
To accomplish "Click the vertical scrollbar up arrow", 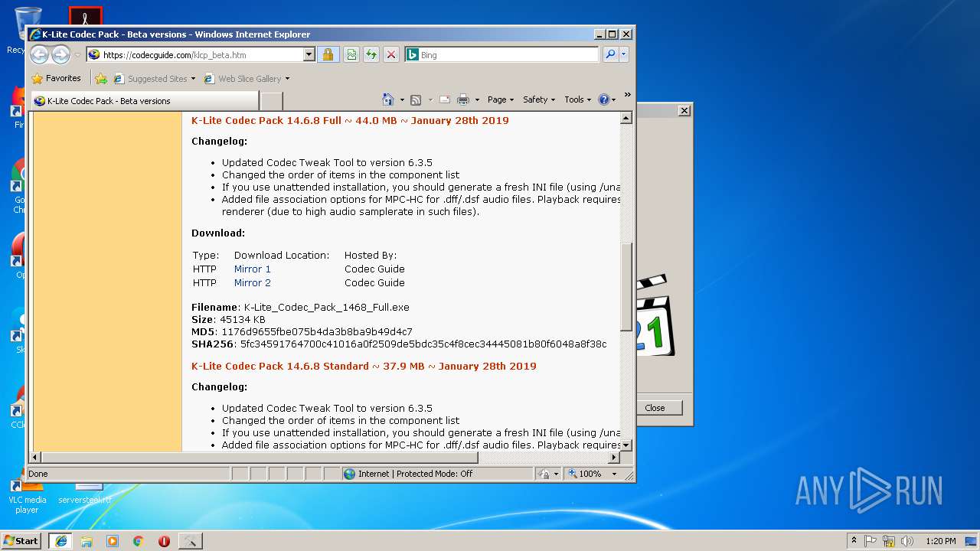I will 626,119.
